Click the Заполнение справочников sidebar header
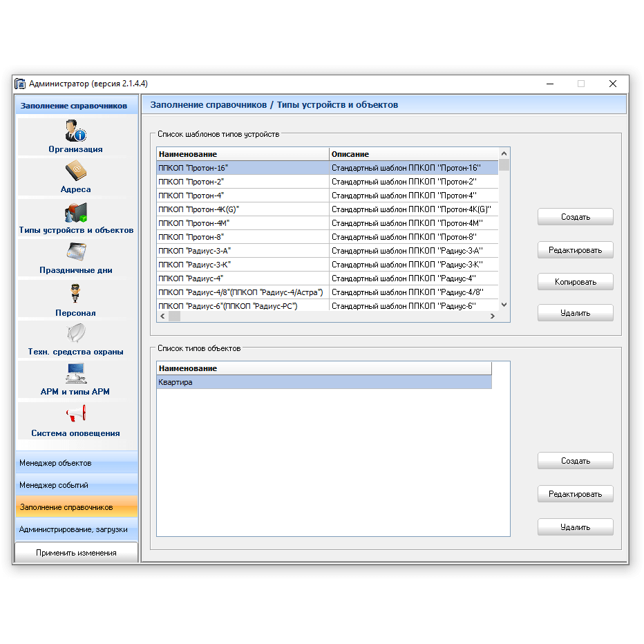644x644 pixels. pyautogui.click(x=77, y=106)
